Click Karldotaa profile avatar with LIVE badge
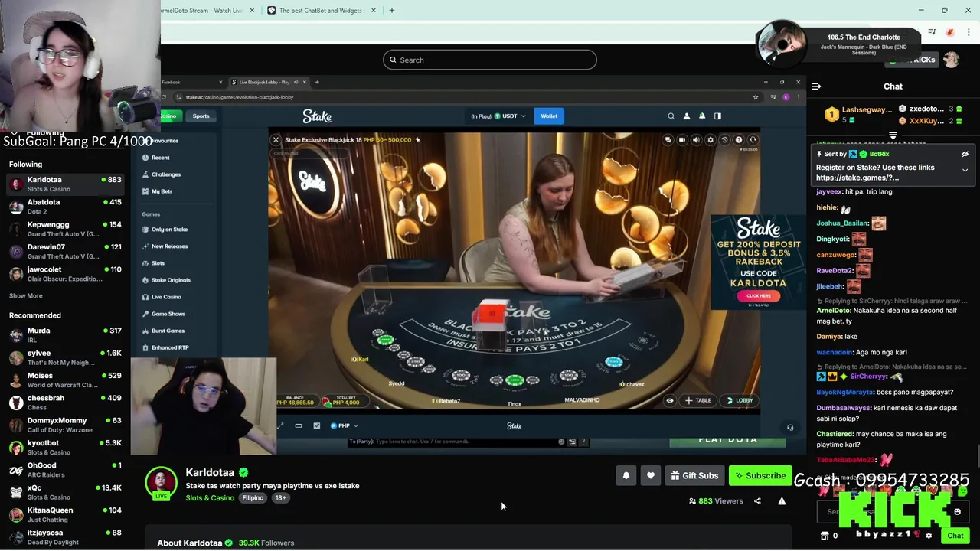 tap(161, 483)
